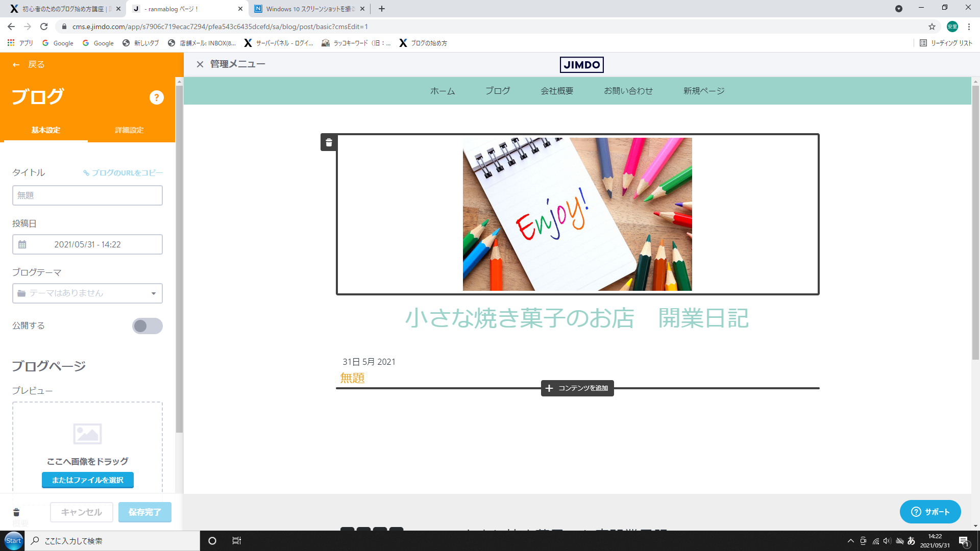This screenshot has width=980, height=551.
Task: Switch to 詳細設定 tab
Action: click(129, 130)
